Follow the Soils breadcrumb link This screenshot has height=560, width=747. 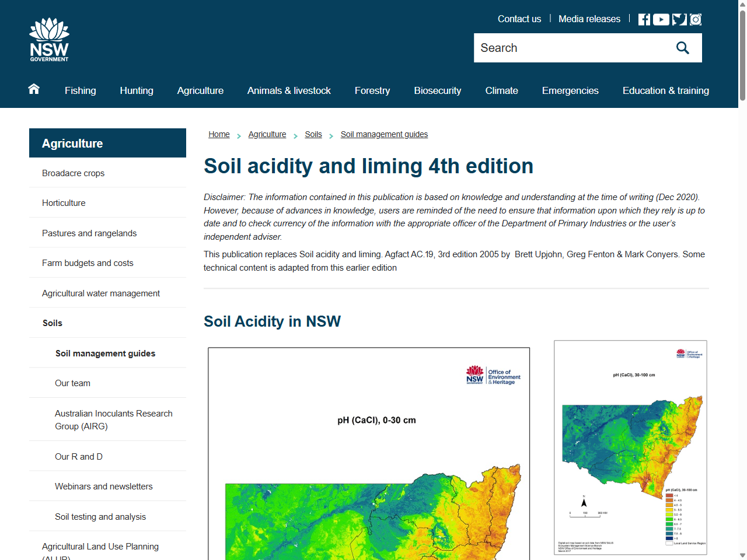pos(313,134)
